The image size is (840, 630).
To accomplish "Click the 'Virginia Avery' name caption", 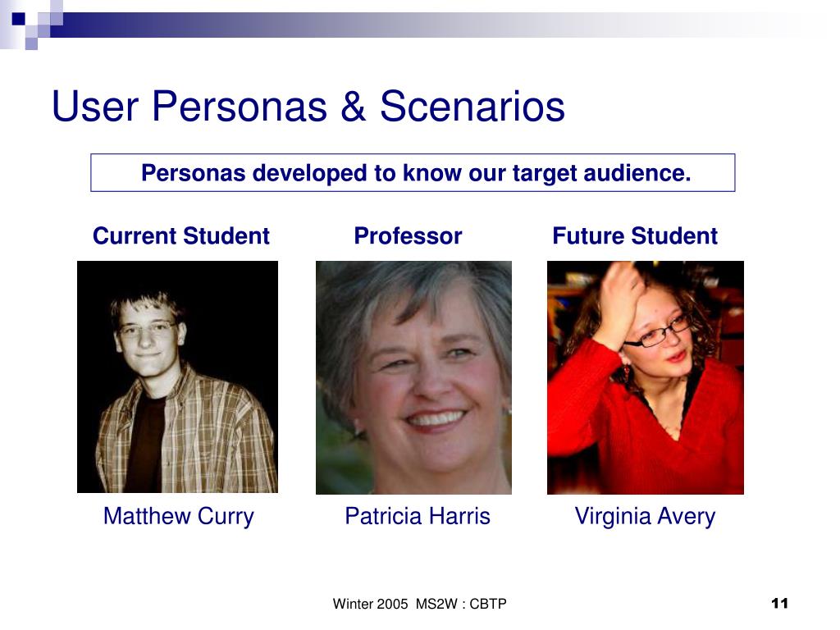I will [645, 517].
